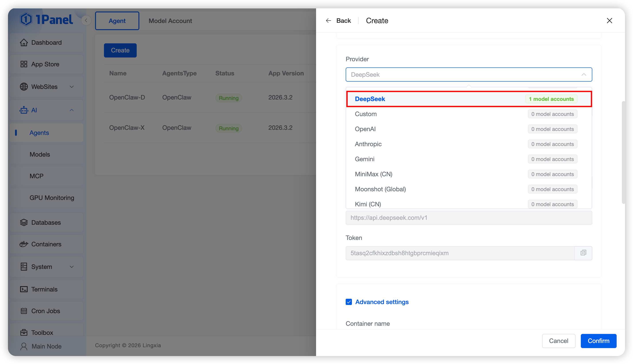Open App Store grid icon

pyautogui.click(x=24, y=64)
